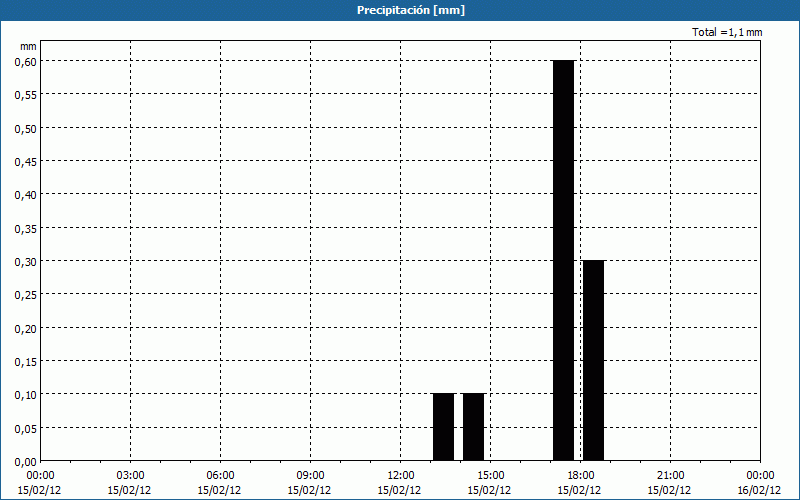The image size is (800, 500).
Task: Click the 03:00 time axis label
Action: pyautogui.click(x=130, y=476)
